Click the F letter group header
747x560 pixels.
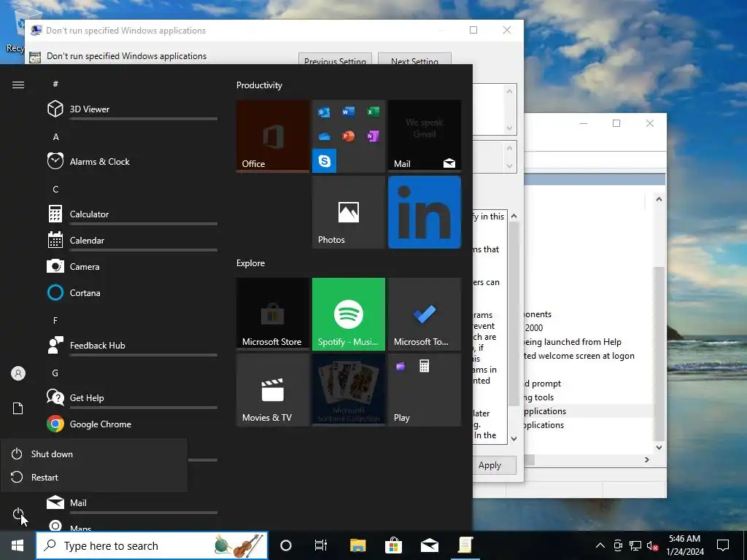[55, 321]
